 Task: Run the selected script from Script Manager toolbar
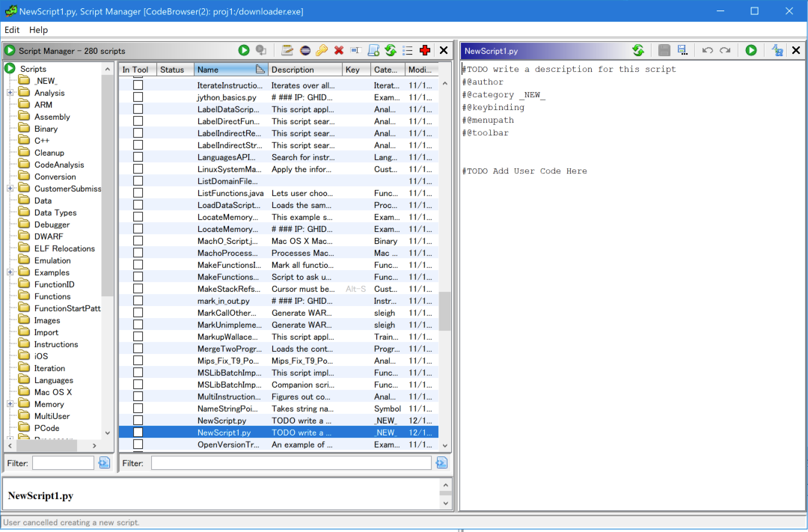click(244, 50)
